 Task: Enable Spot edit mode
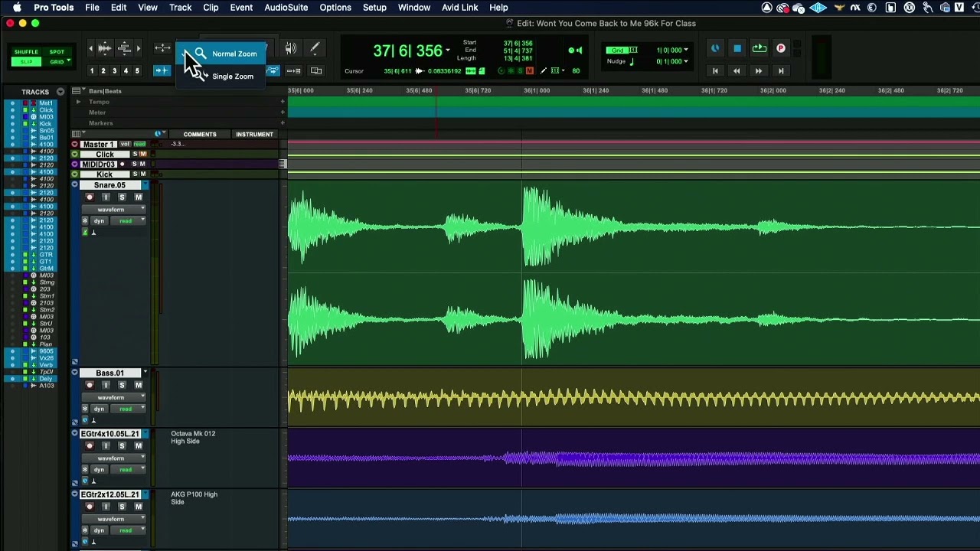click(57, 52)
